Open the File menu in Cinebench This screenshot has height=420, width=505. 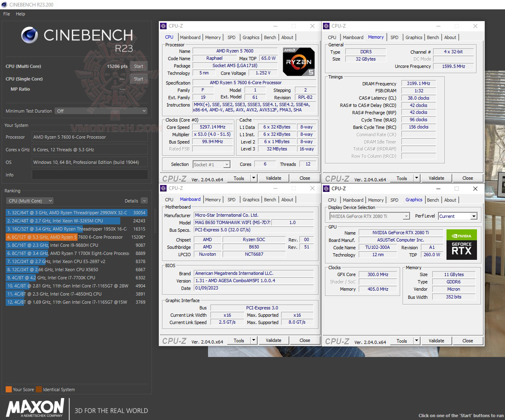(x=7, y=14)
